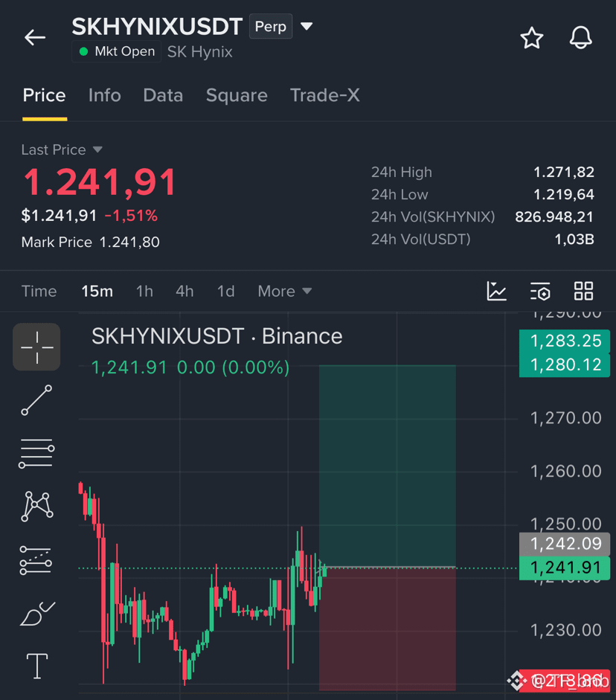
Task: Tap the 1,230.00 price axis label
Action: (x=565, y=630)
